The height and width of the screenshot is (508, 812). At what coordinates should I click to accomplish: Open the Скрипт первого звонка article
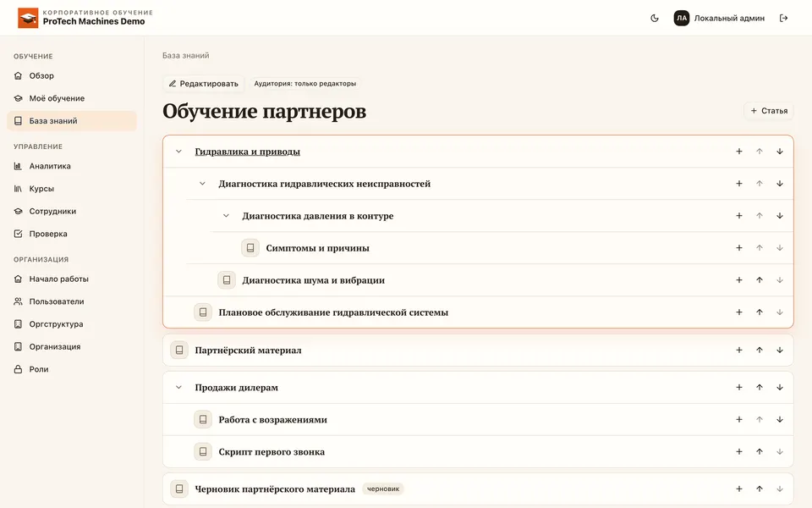[x=272, y=451]
